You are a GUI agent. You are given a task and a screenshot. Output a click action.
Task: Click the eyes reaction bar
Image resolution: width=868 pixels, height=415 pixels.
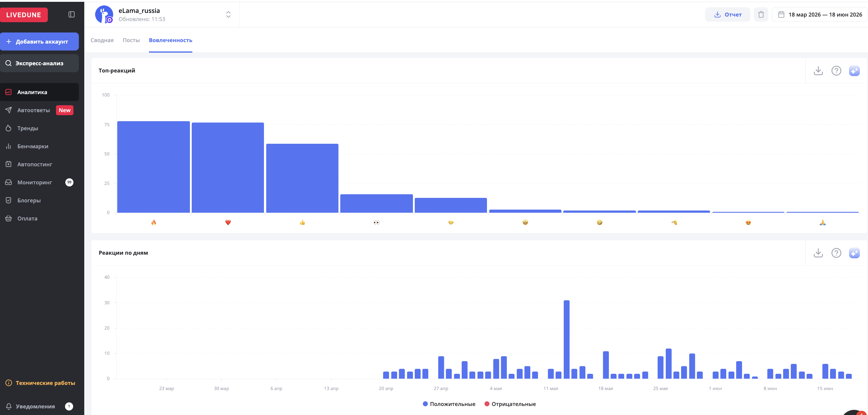pos(377,203)
